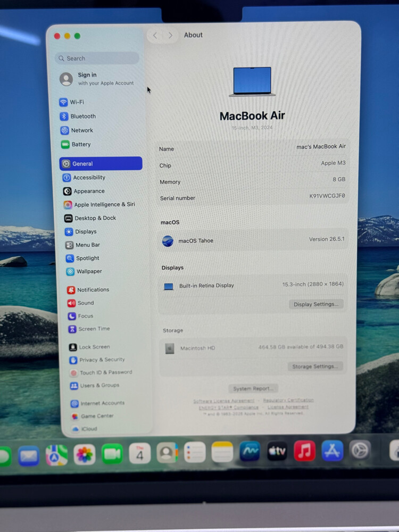Click "464.58 GB available of 494.38 GB"
This screenshot has height=532, width=399.
[301, 347]
